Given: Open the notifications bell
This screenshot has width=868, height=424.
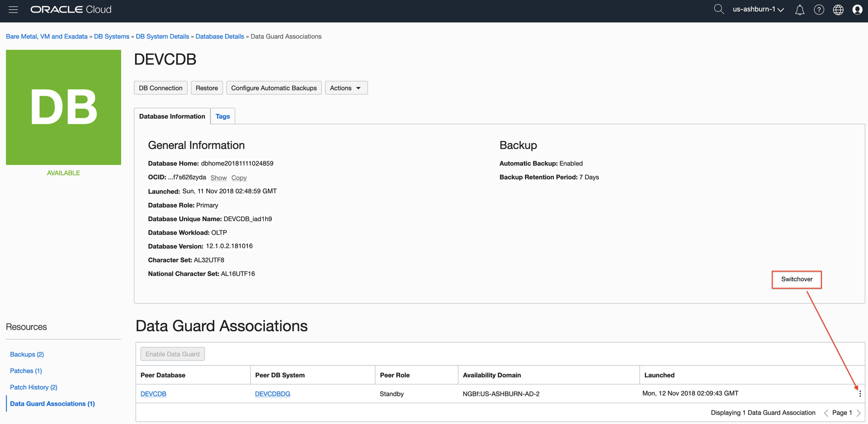Looking at the screenshot, I should [800, 10].
